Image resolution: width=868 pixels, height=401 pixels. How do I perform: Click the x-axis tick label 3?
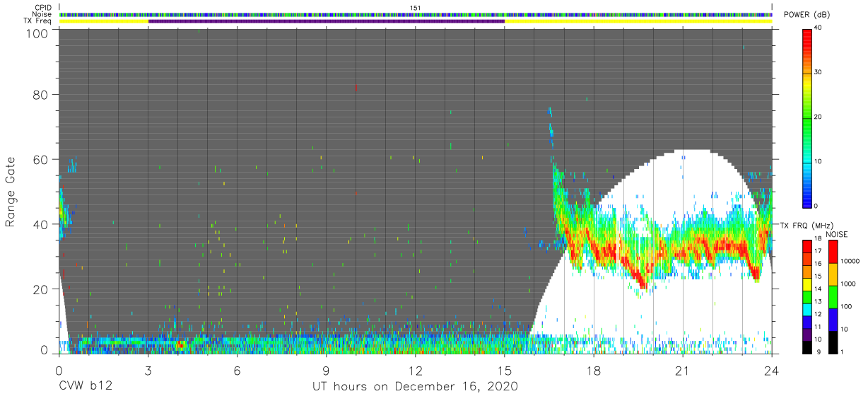coord(148,371)
